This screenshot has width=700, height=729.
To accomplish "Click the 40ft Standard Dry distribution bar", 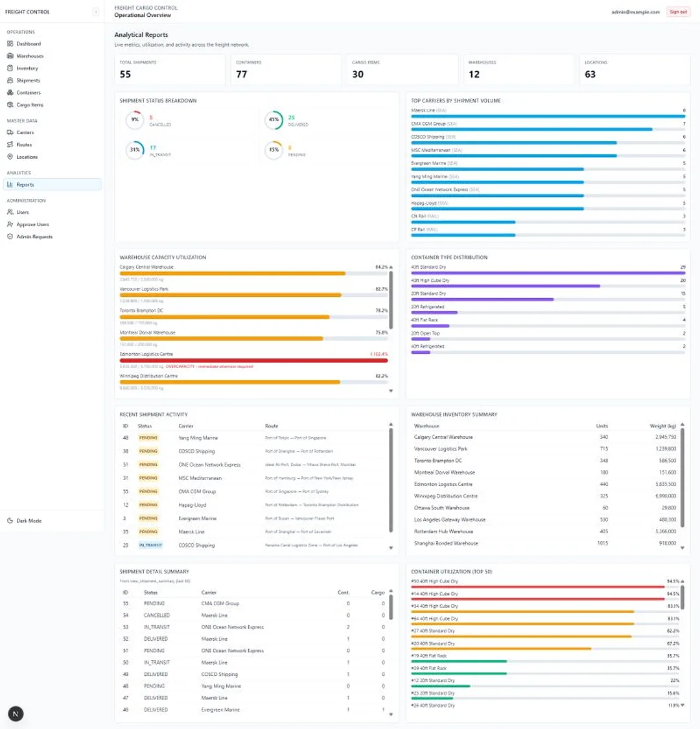I will tap(548, 273).
